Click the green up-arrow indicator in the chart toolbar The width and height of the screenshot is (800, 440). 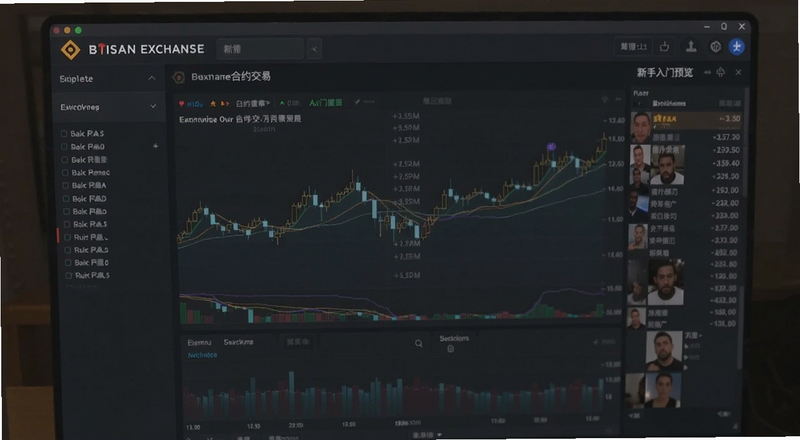tap(282, 103)
